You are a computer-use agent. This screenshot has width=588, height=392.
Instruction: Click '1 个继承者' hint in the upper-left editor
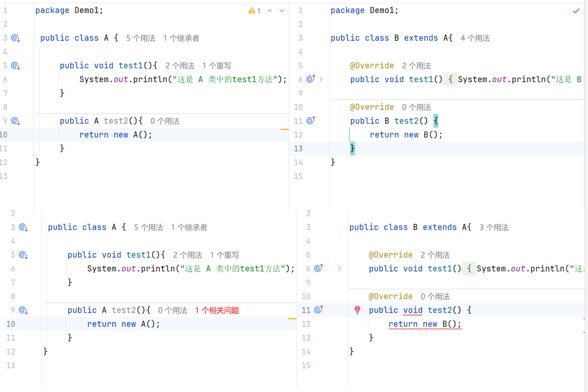(x=181, y=38)
